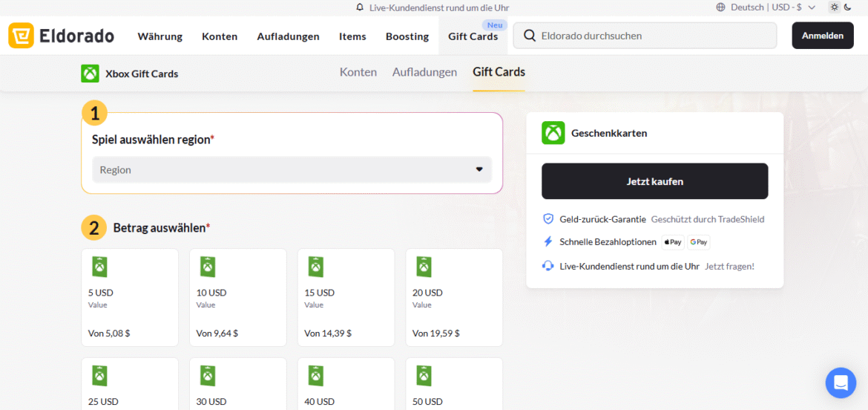This screenshot has width=868, height=410.
Task: Click the Xbox icon beside Xbox Gift Cards
Action: point(90,74)
